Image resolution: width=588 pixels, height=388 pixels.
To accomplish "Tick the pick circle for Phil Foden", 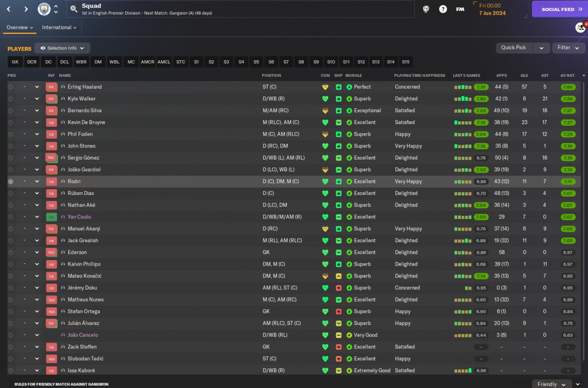I will click(x=11, y=134).
